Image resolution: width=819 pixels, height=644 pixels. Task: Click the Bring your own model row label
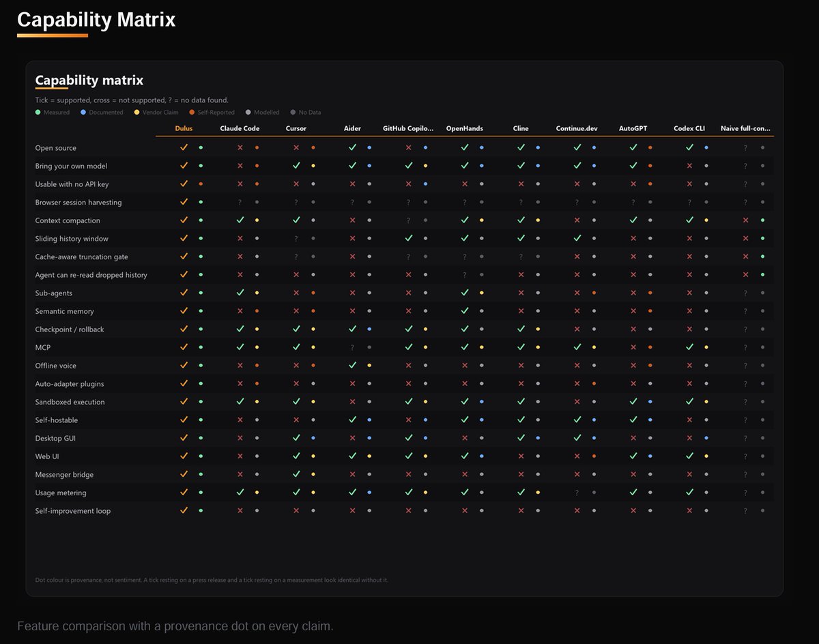[x=71, y=166]
